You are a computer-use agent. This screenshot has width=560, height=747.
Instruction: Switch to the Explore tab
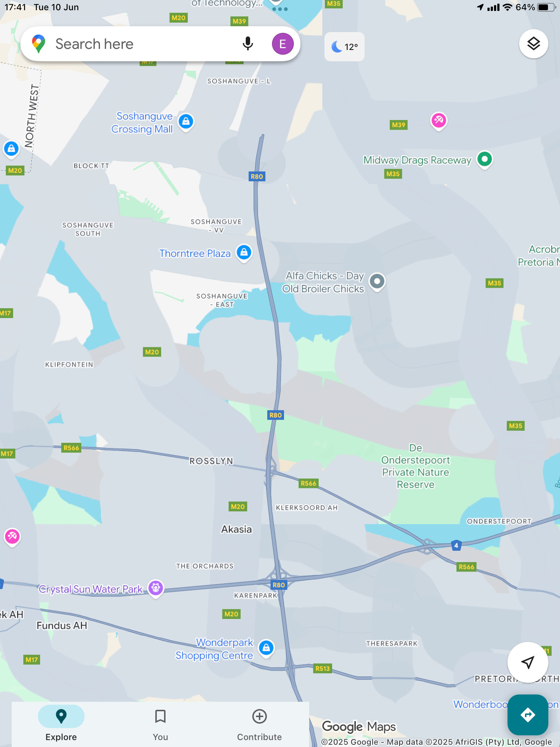pos(61,724)
